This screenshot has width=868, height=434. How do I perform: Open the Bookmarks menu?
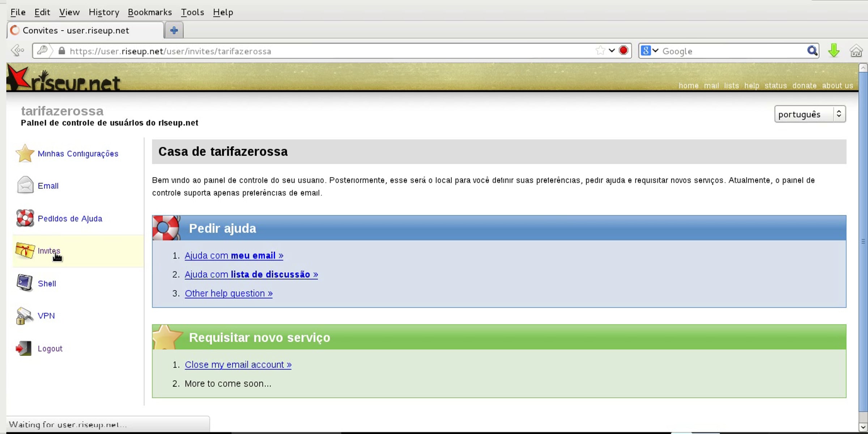[x=150, y=12]
